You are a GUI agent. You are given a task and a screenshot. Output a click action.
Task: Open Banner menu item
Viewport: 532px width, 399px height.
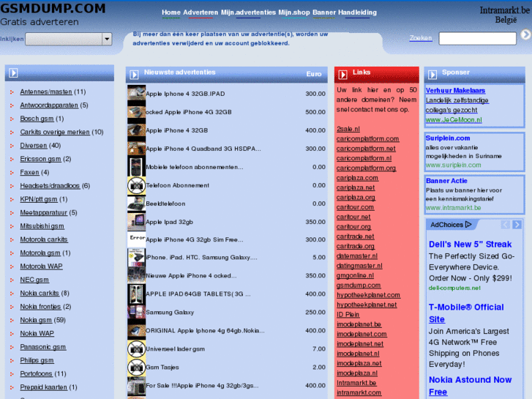pyautogui.click(x=324, y=12)
